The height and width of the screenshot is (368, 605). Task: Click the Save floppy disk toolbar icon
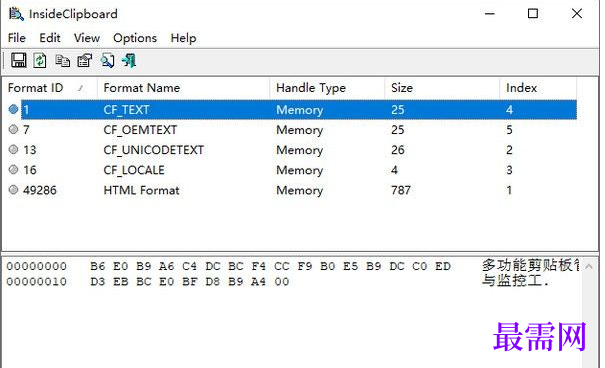point(19,61)
